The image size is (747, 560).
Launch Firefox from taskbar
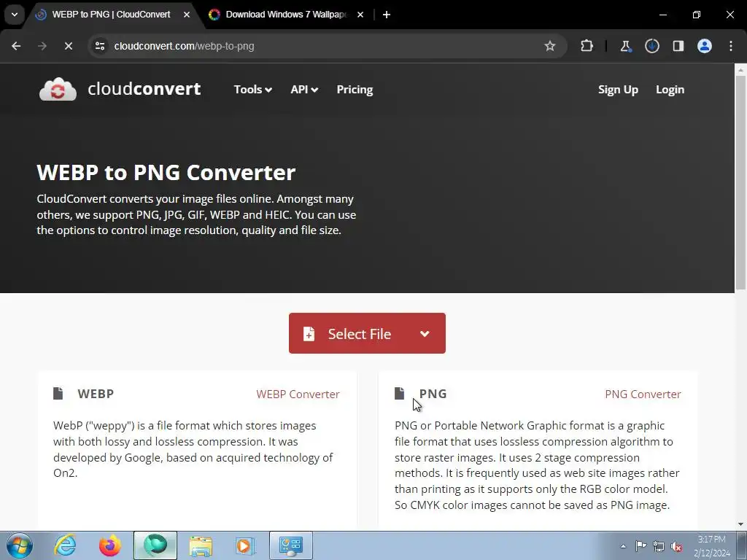pyautogui.click(x=110, y=545)
